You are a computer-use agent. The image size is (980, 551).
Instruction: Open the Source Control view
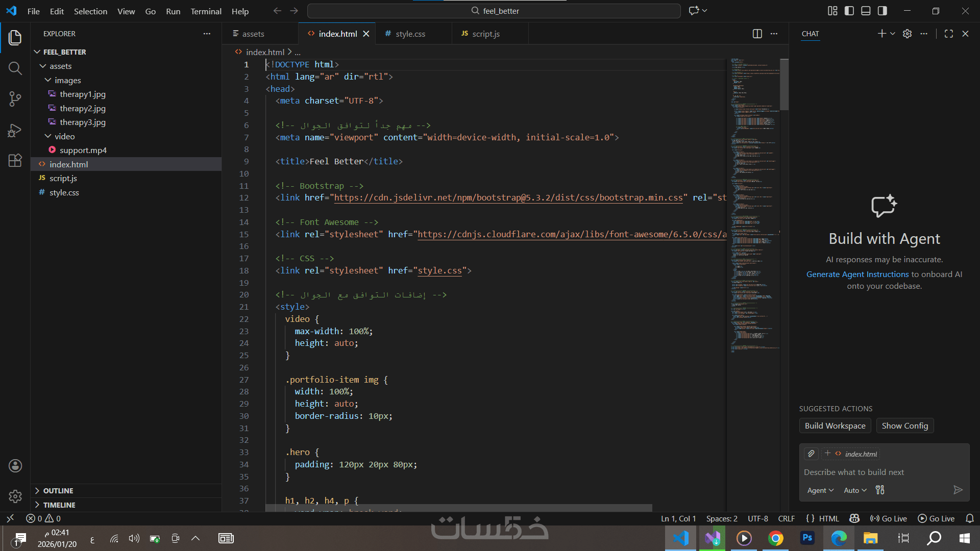(x=15, y=99)
